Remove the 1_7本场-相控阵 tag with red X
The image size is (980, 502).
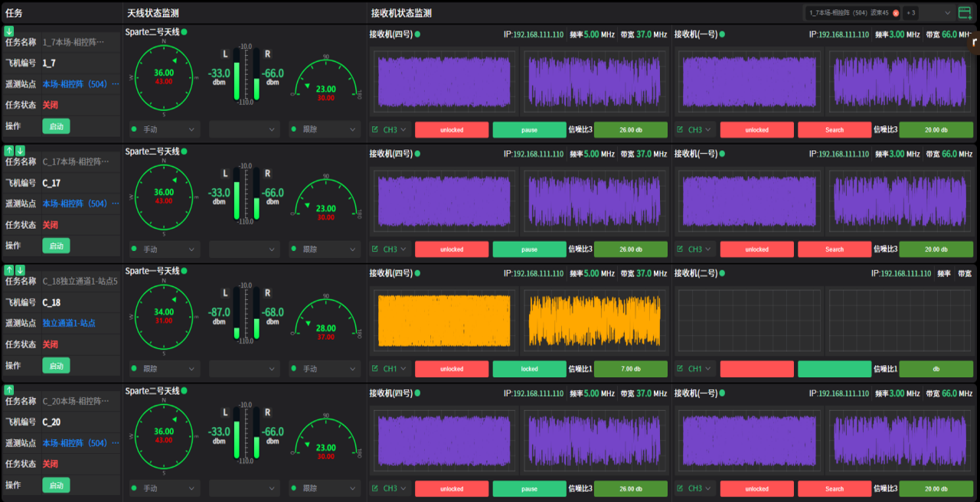[x=896, y=13]
